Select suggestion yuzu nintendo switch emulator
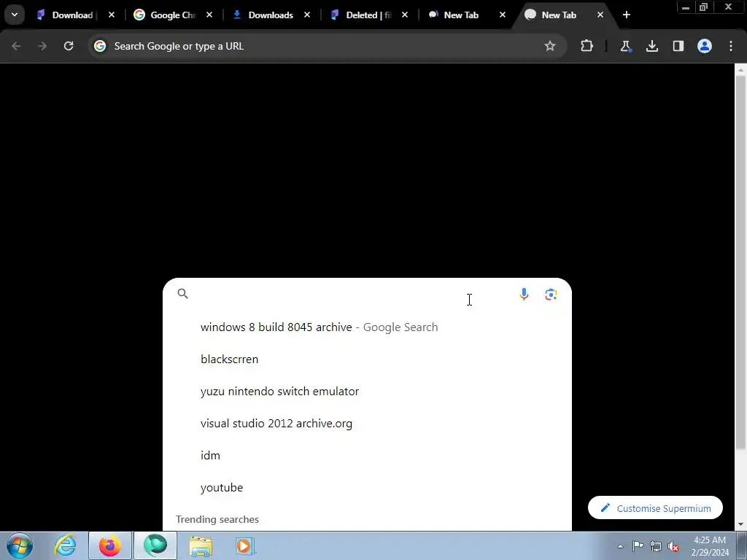 click(367, 391)
